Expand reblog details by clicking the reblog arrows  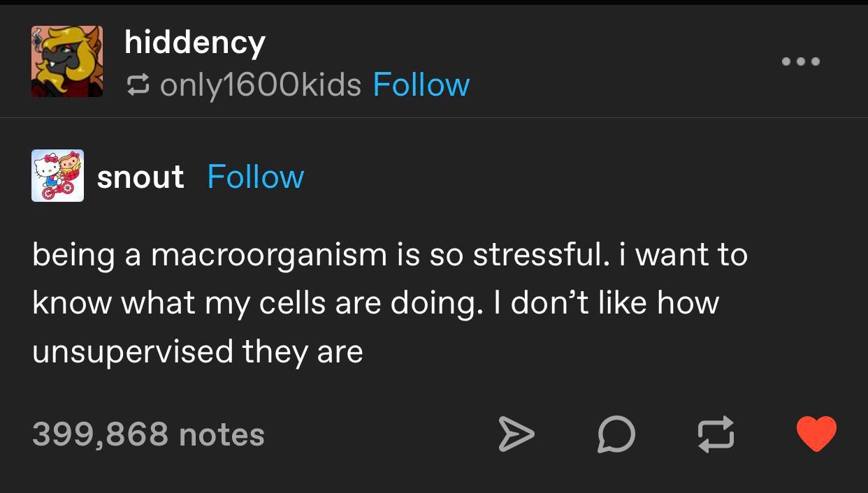[x=139, y=84]
